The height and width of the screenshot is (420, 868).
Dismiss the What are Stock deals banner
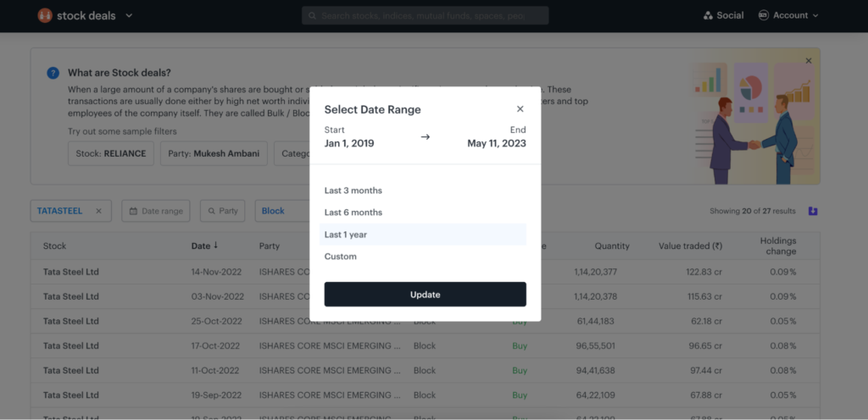click(809, 61)
